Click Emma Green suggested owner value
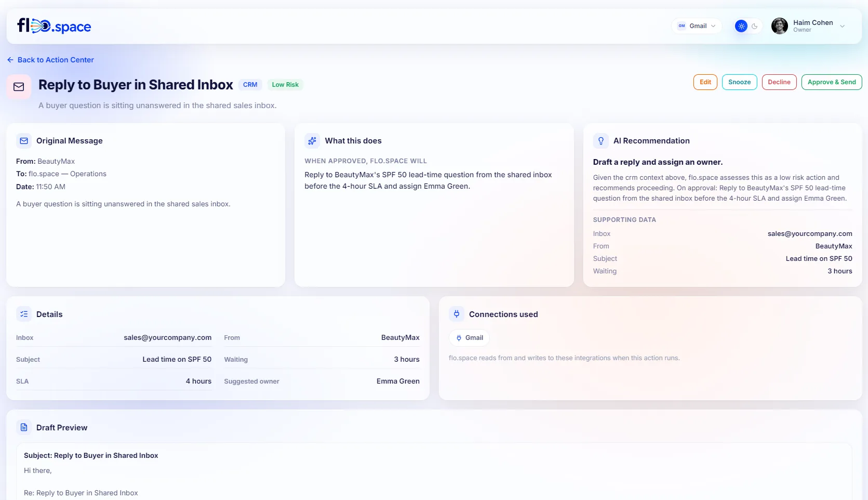The image size is (868, 500). tap(398, 381)
